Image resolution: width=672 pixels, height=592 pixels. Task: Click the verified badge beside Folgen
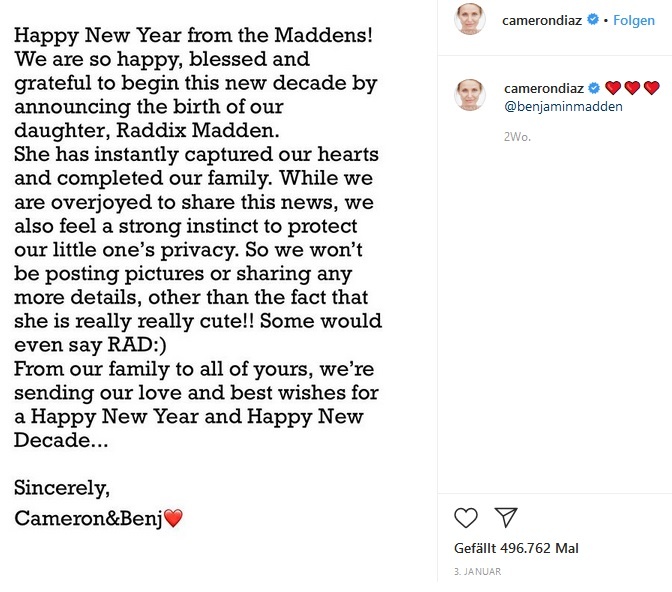pyautogui.click(x=593, y=19)
